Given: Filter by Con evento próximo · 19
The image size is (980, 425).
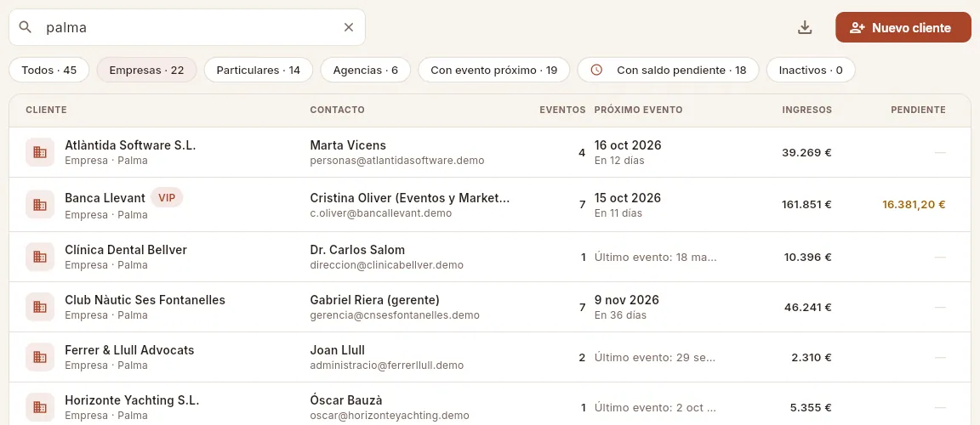Looking at the screenshot, I should click(493, 70).
